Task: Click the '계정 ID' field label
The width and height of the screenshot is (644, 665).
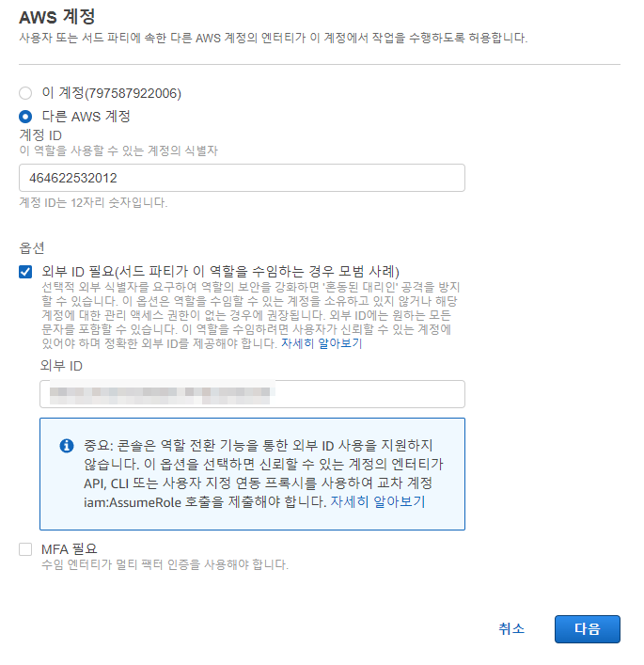Action: pos(40,135)
